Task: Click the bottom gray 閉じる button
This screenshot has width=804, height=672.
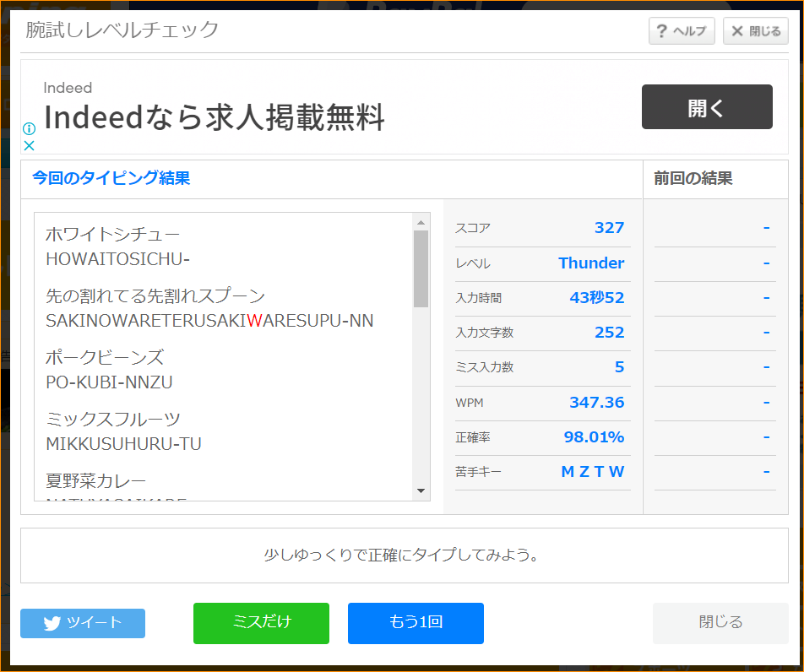Action: tap(720, 623)
